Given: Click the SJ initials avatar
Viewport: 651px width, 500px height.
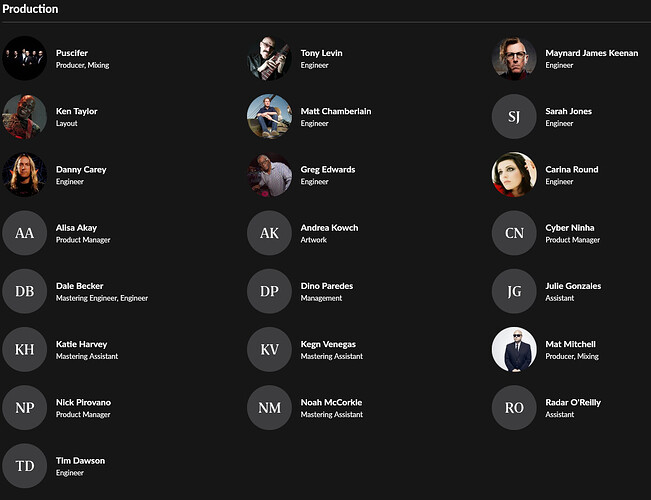Looking at the screenshot, I should point(514,116).
